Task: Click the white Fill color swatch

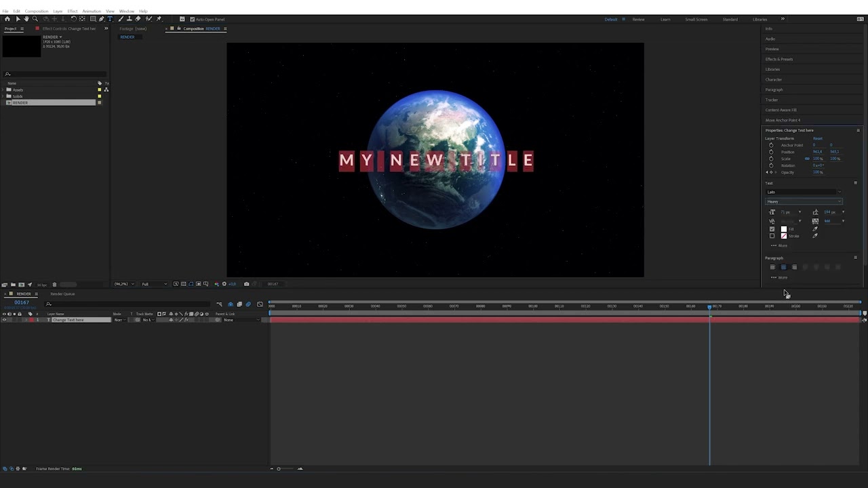Action: point(784,229)
